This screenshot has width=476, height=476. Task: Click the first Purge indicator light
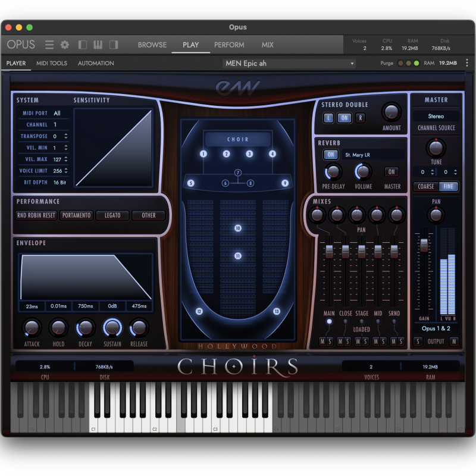(x=400, y=63)
